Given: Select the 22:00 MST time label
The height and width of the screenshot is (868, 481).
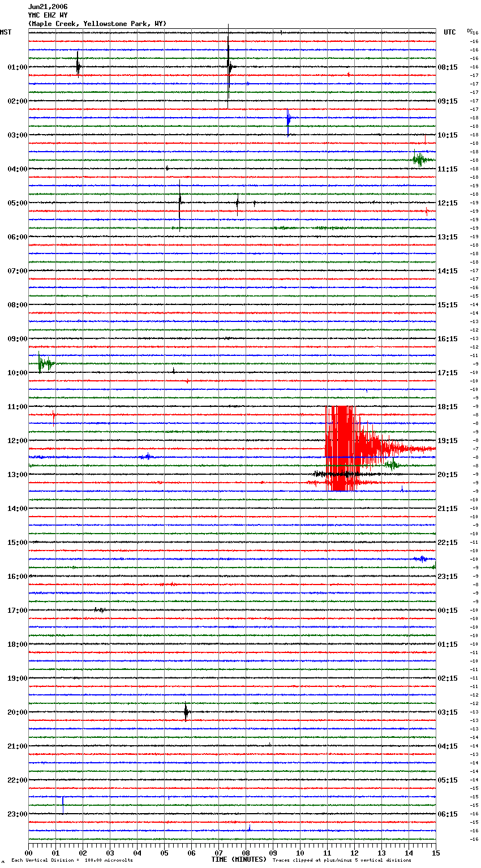Looking at the screenshot, I should point(18,780).
